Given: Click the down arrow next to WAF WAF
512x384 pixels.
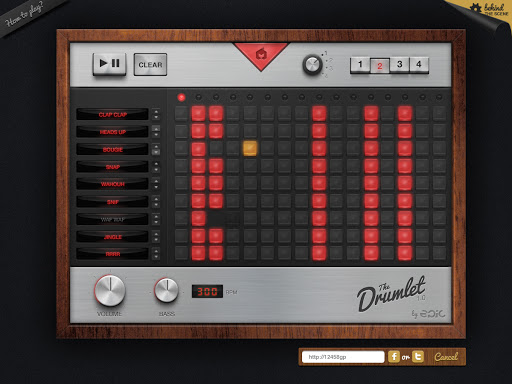Looking at the screenshot, I should [156, 222].
